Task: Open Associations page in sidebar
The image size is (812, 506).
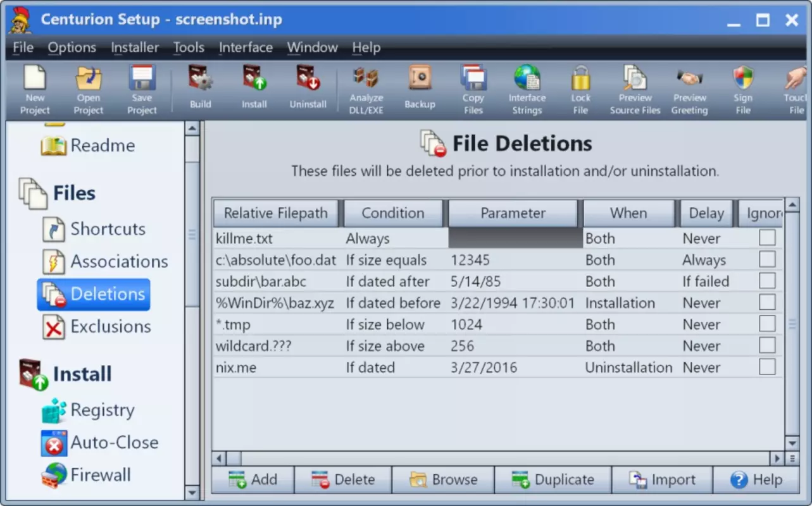Action: (105, 261)
